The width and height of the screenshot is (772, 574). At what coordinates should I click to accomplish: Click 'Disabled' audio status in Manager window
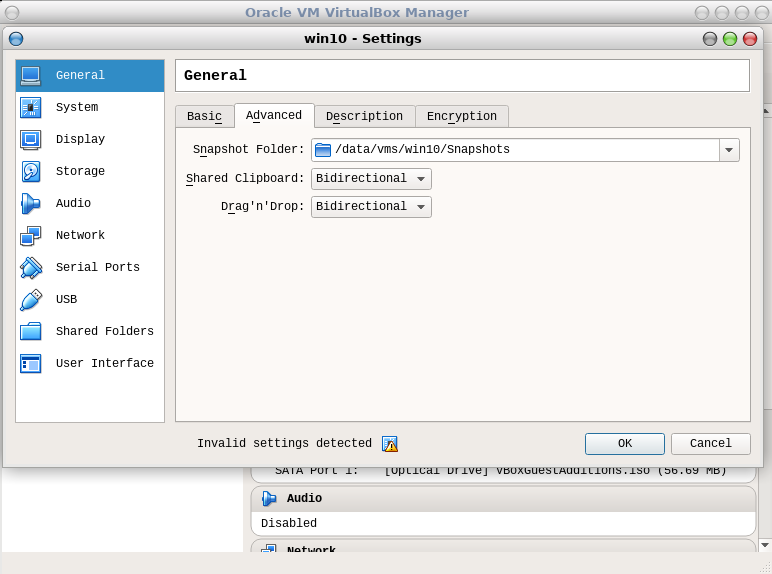pos(289,523)
